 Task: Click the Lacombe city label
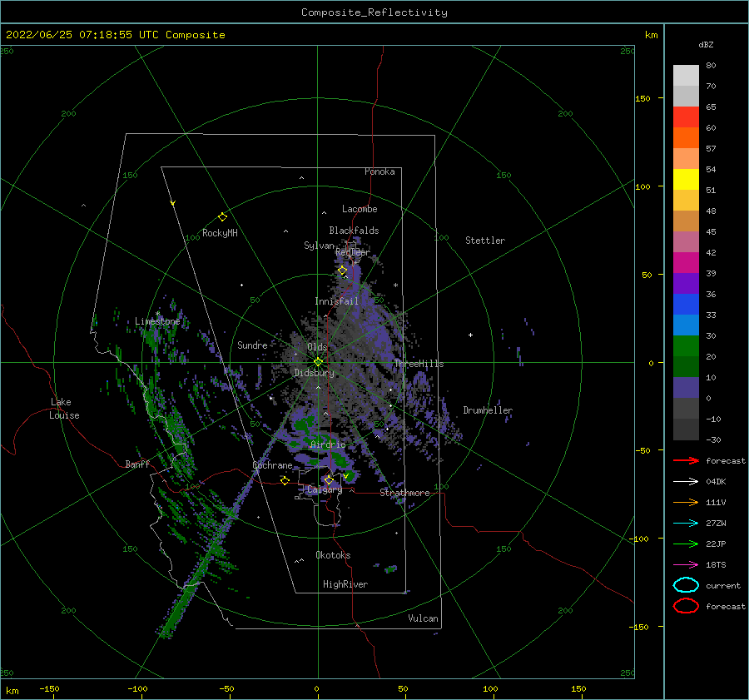pyautogui.click(x=360, y=209)
